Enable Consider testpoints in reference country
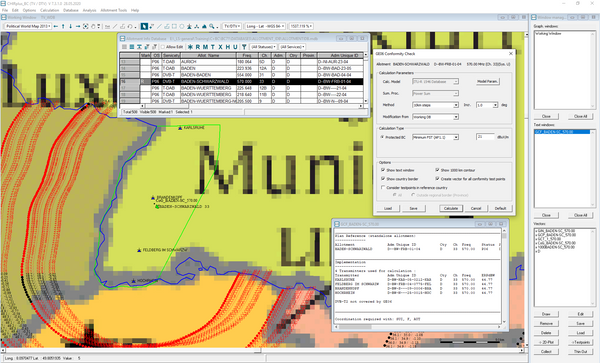Screen dimensions: 600x363 [383, 187]
